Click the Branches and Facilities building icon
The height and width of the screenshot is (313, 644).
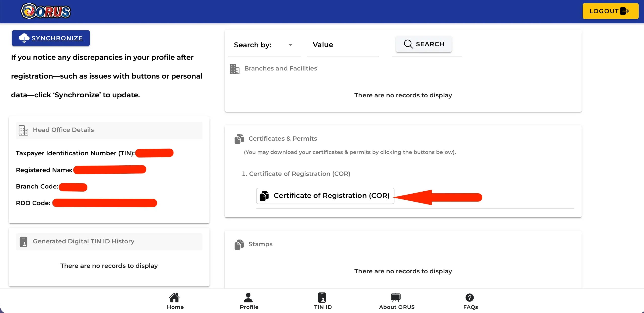point(234,69)
